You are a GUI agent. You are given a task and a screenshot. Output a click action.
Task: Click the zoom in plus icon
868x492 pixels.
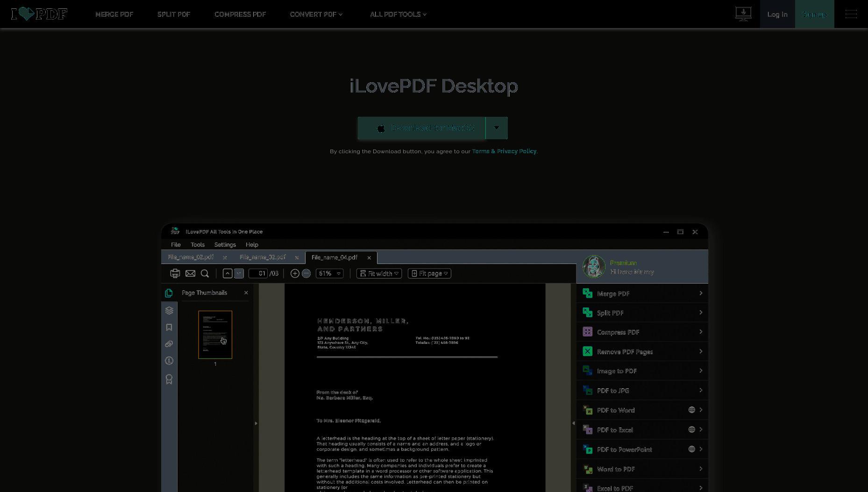295,274
